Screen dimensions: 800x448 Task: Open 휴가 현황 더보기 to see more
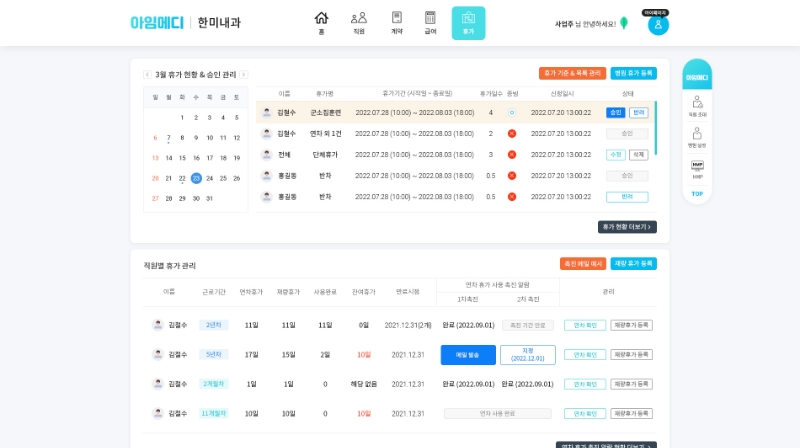[627, 227]
